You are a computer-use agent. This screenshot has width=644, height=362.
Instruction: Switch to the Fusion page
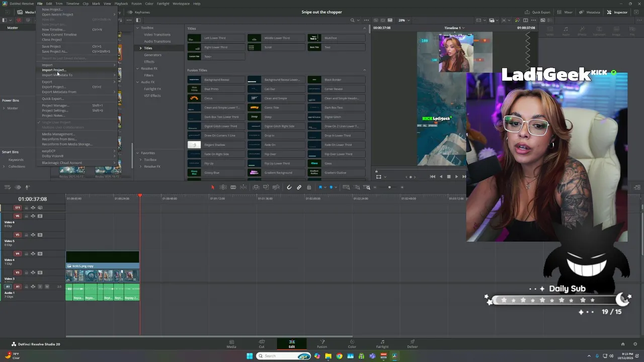pos(322,344)
